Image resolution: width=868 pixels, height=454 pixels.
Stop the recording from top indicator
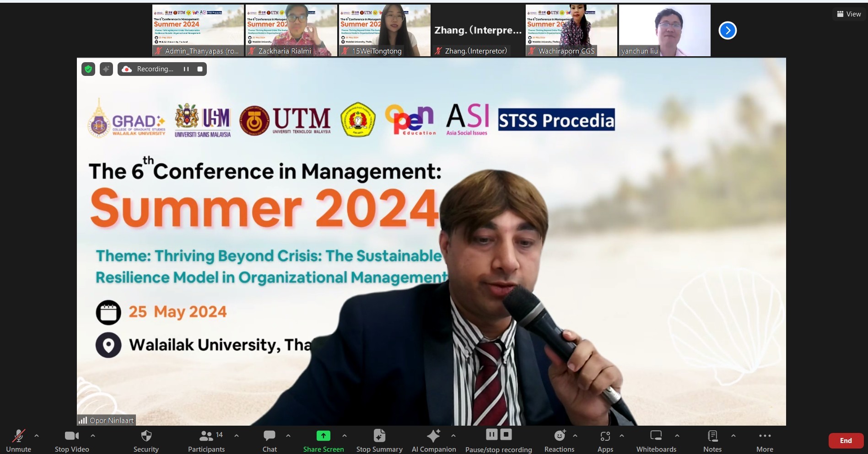click(200, 69)
